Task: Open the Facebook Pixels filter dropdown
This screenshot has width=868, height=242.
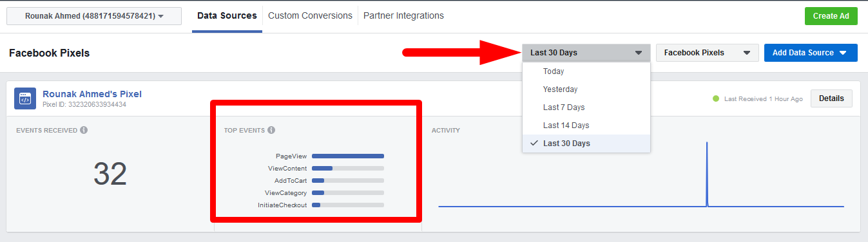Action: 707,53
